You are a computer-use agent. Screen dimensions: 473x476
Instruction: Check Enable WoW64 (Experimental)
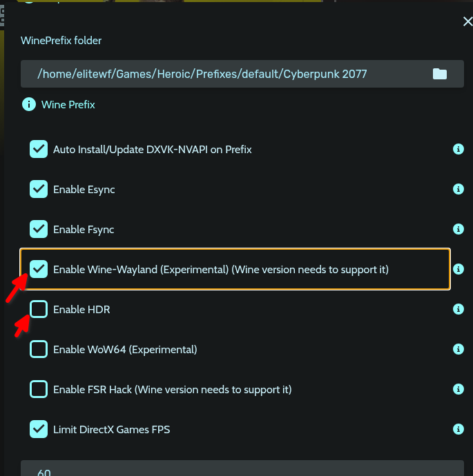point(39,349)
